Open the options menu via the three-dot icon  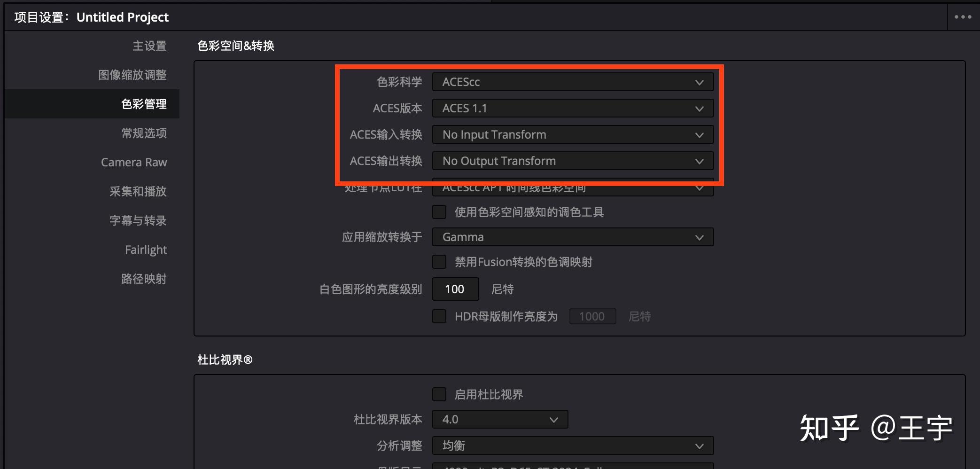[x=963, y=16]
